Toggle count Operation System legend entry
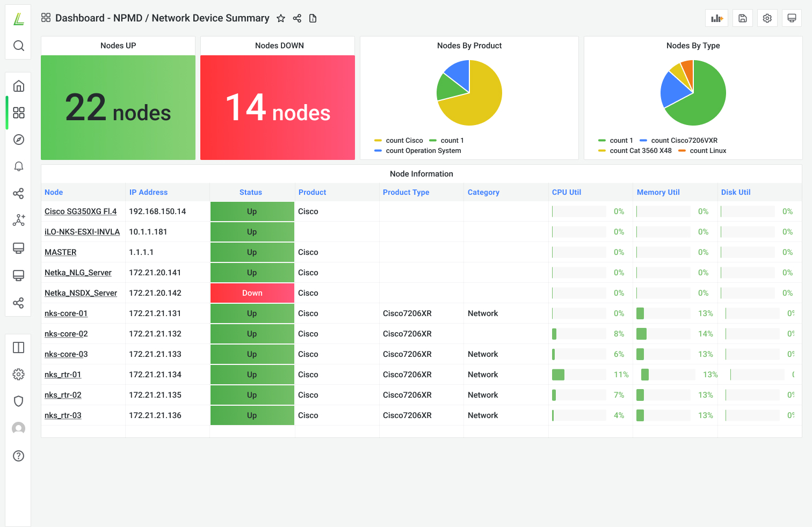Viewport: 812px width, 527px height. pos(423,151)
